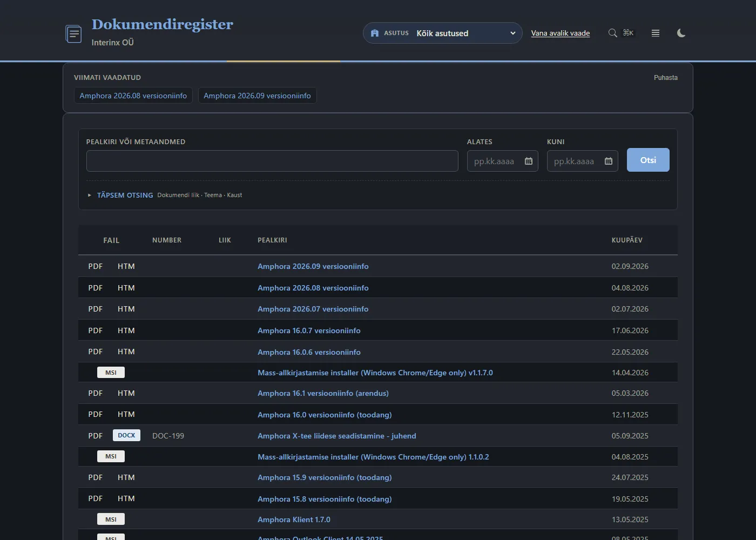Click the Kuni date input field
The image size is (756, 540).
[x=582, y=161]
